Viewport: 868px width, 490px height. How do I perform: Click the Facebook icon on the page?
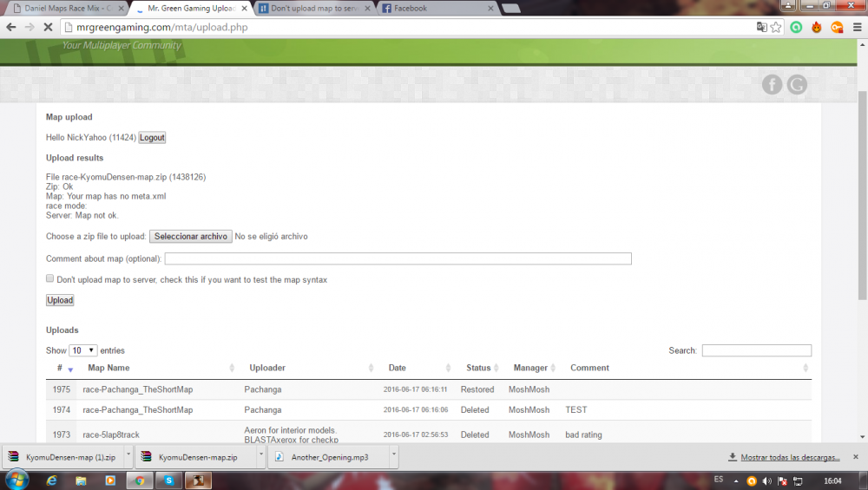[x=772, y=84]
